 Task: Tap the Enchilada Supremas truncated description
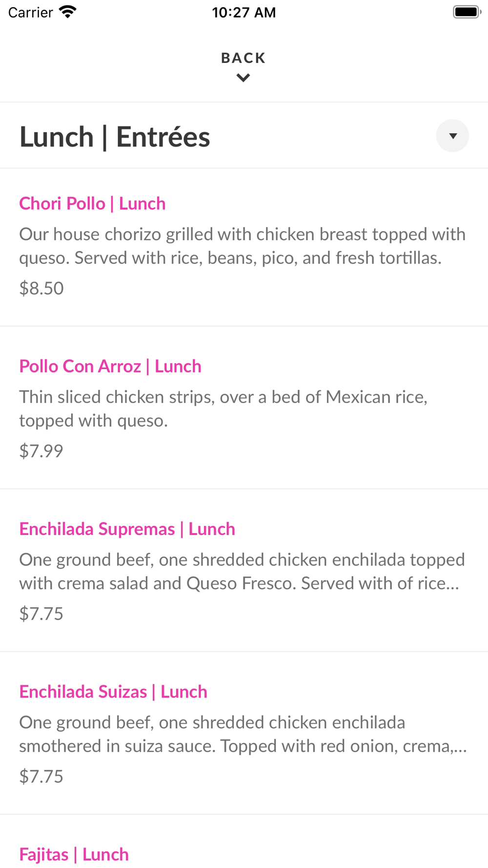(242, 571)
